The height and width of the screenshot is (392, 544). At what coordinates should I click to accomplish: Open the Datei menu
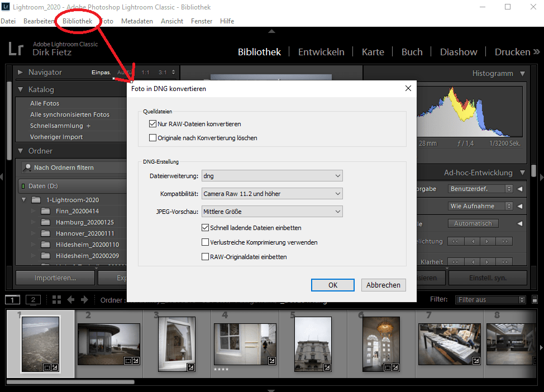tap(8, 21)
